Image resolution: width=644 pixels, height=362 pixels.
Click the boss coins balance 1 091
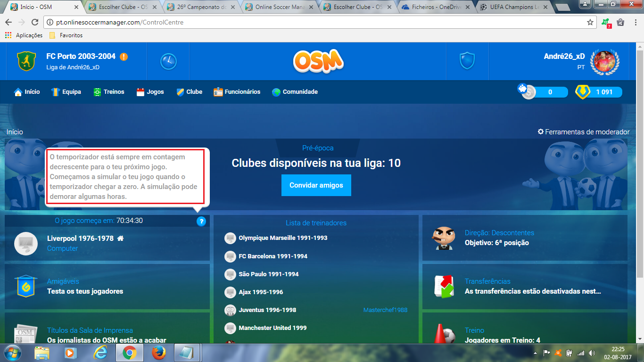(598, 92)
